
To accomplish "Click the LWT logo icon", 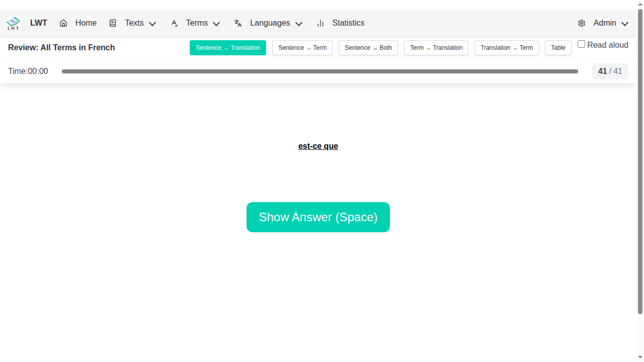I will [x=13, y=23].
